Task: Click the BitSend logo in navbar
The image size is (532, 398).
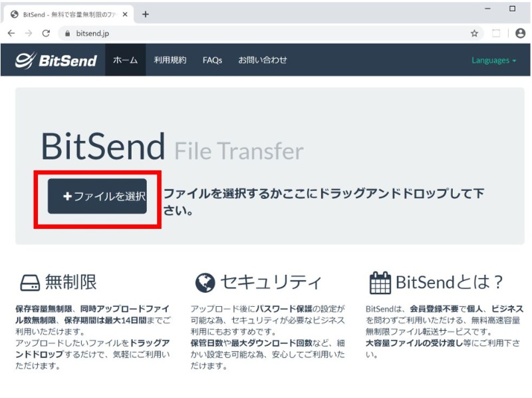Action: point(56,61)
